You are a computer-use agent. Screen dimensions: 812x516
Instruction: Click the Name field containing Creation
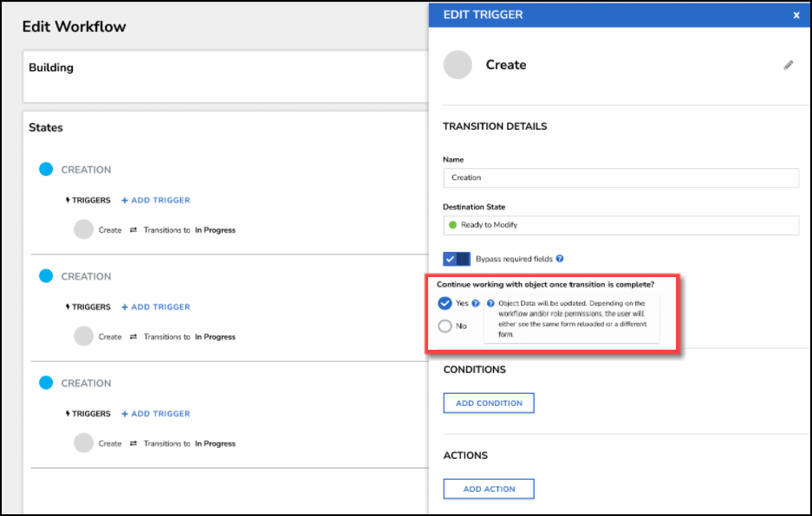(x=620, y=177)
